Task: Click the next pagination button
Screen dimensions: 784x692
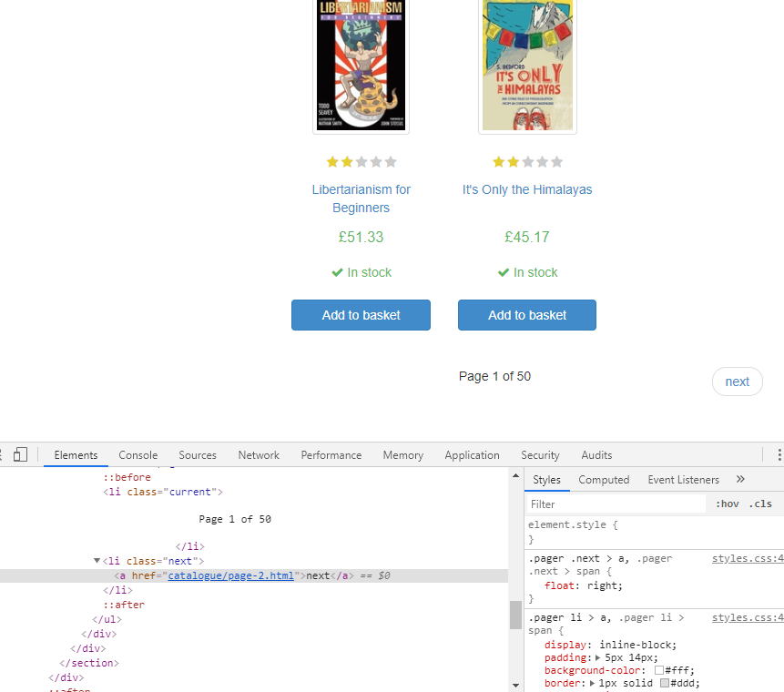Action: point(737,382)
